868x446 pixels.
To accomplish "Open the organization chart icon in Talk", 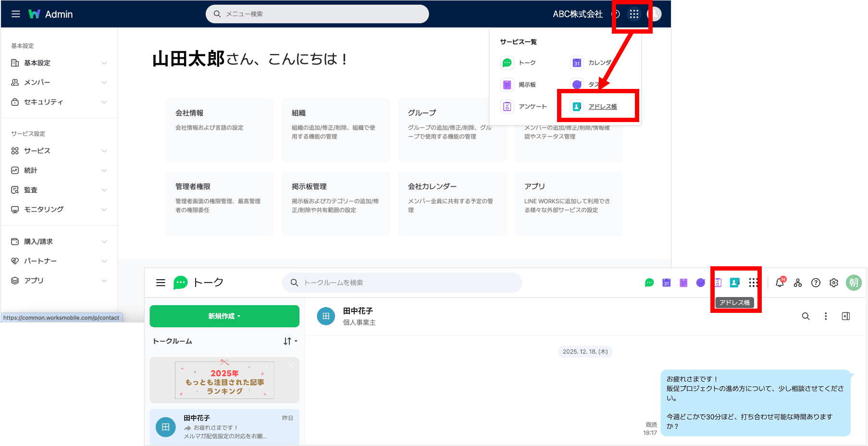I will click(798, 283).
